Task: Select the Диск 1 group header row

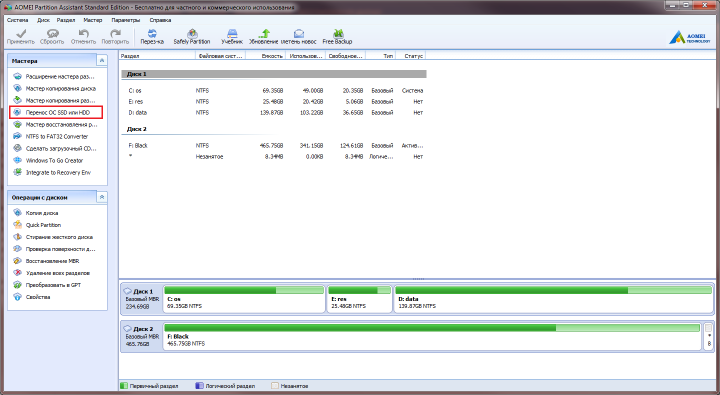Action: (x=274, y=74)
